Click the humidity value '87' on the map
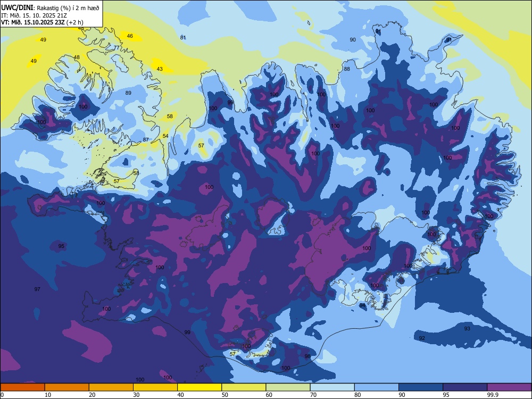Screen dimensions: 532x399 [146, 140]
